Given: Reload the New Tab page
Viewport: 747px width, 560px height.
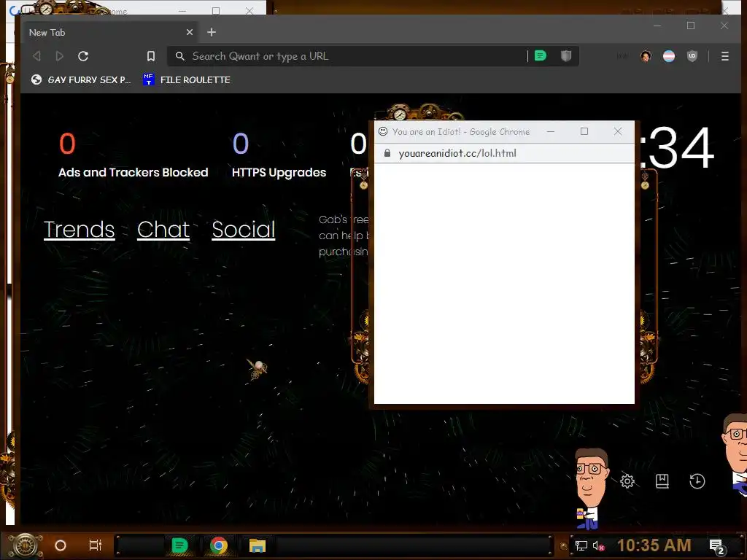Looking at the screenshot, I should pos(83,56).
